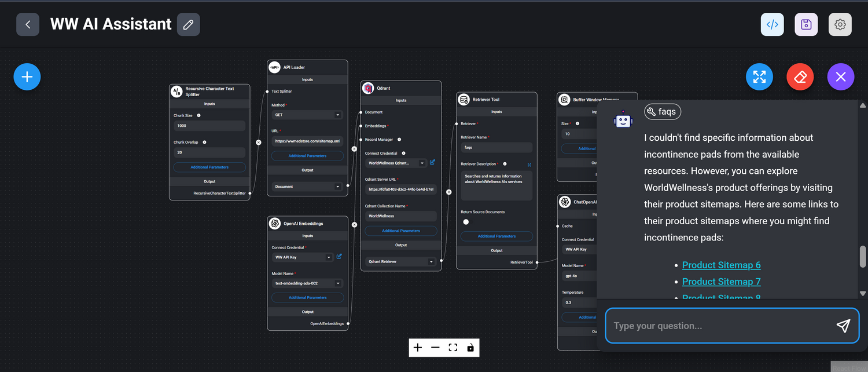Click the Qdrant node logo icon
The width and height of the screenshot is (868, 372).
click(368, 88)
